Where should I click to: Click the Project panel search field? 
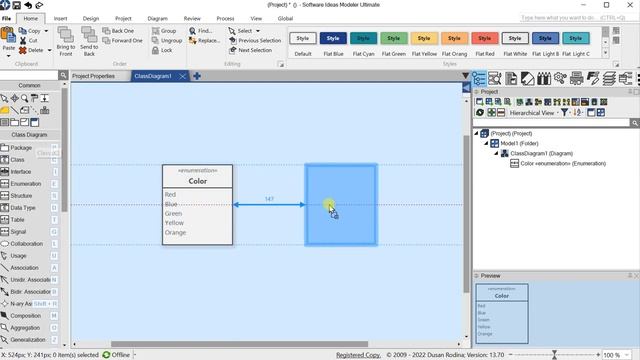pos(551,122)
